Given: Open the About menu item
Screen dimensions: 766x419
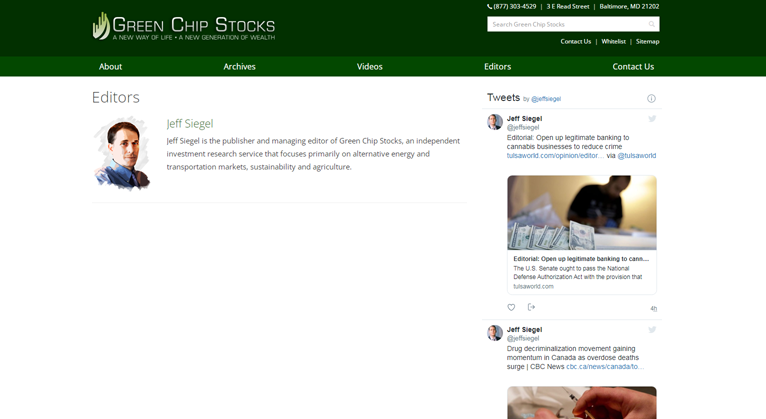Looking at the screenshot, I should point(110,66).
